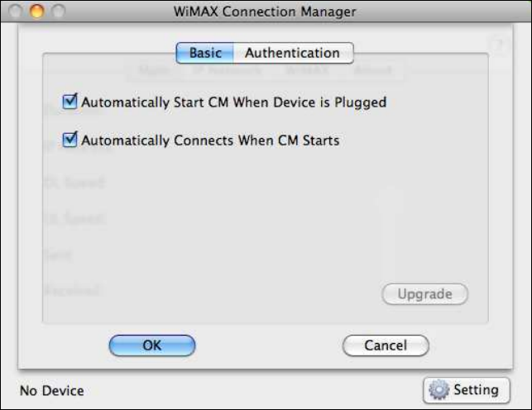Click the 'Automatically Start CM When Device is Plugged' label
Viewport: 532px width, 410px height.
234,102
